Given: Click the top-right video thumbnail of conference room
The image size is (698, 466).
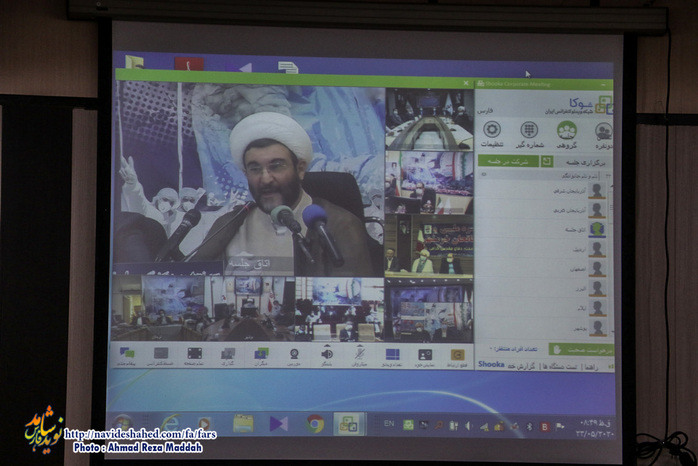Looking at the screenshot, I should [429, 118].
